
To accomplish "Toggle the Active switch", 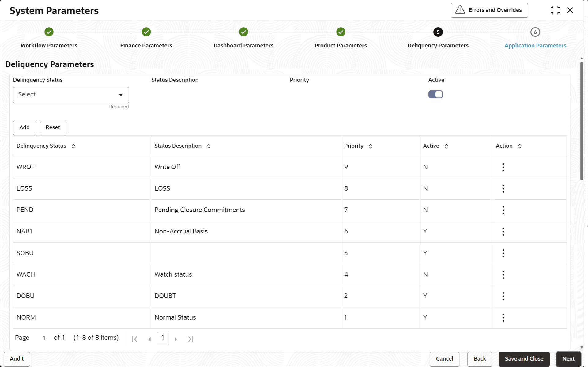I will [435, 94].
